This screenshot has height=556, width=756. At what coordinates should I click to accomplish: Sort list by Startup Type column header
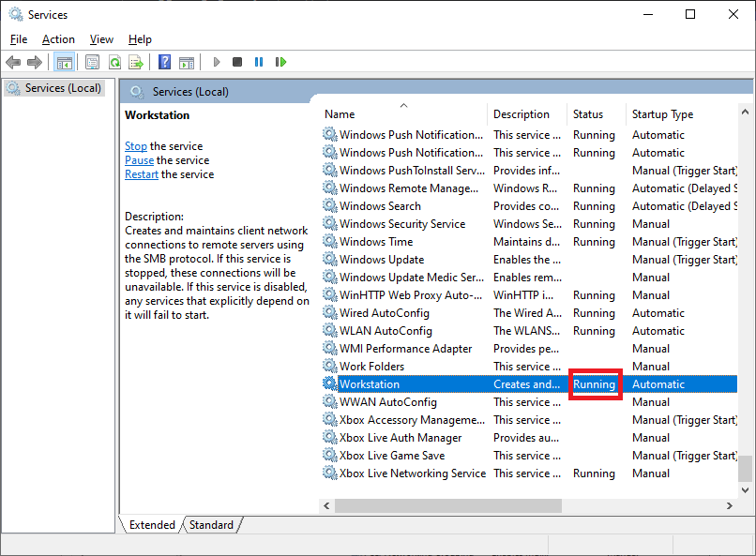tap(662, 114)
